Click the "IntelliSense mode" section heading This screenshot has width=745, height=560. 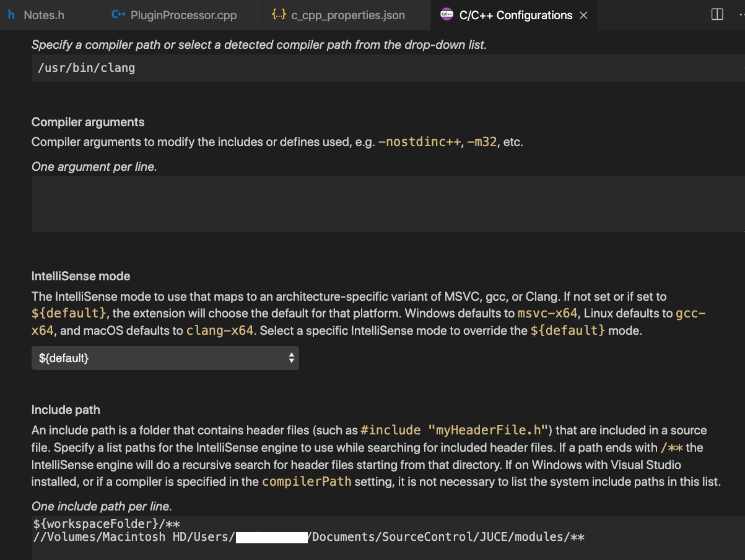click(x=81, y=276)
